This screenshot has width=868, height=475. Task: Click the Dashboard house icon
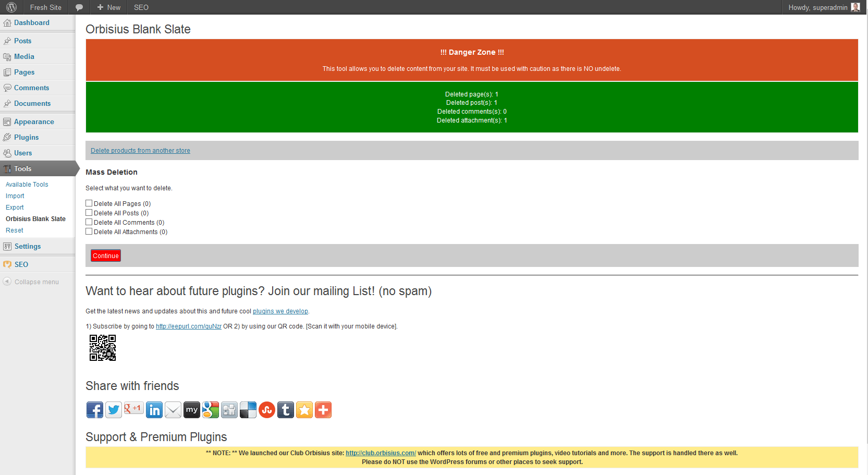pyautogui.click(x=7, y=23)
